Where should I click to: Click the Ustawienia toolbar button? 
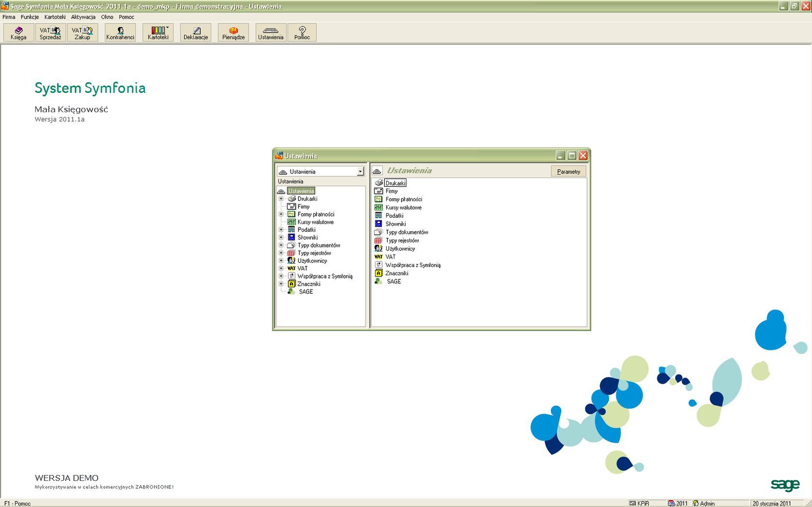[x=271, y=32]
